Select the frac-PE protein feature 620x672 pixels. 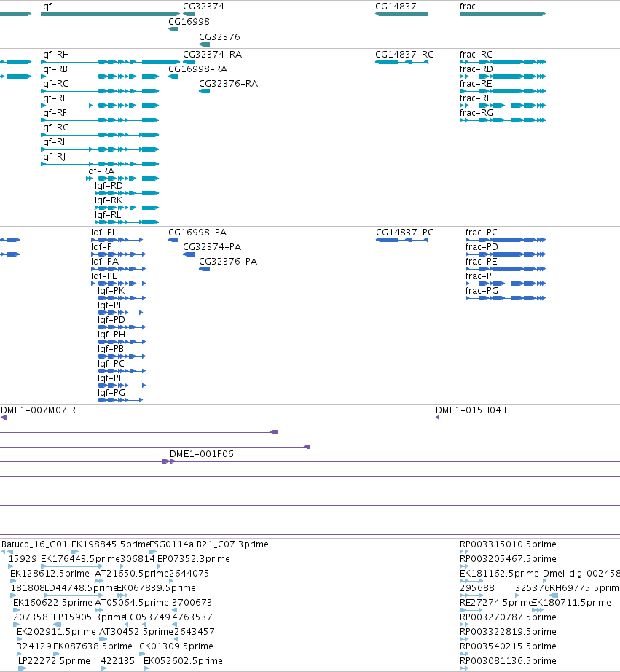[x=506, y=269]
